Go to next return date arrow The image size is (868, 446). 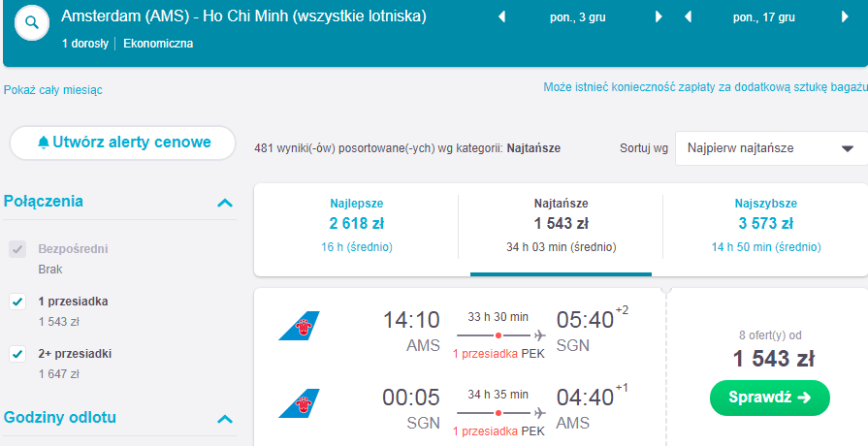(845, 17)
